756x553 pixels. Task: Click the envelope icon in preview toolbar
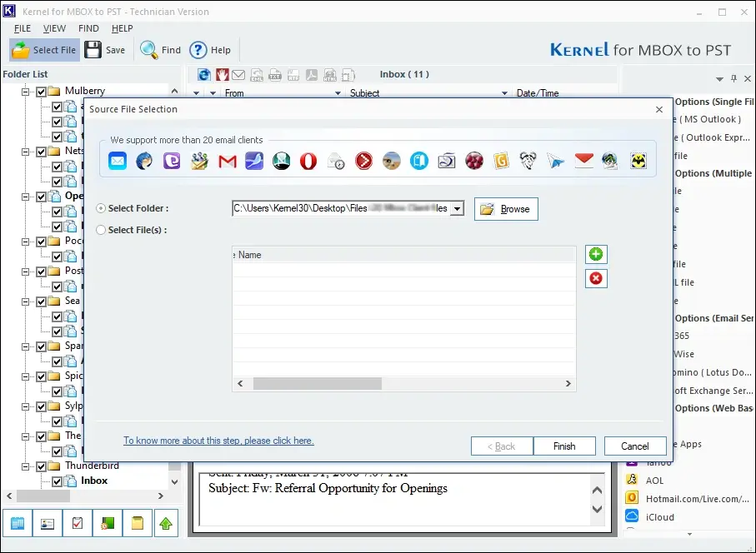pos(238,75)
